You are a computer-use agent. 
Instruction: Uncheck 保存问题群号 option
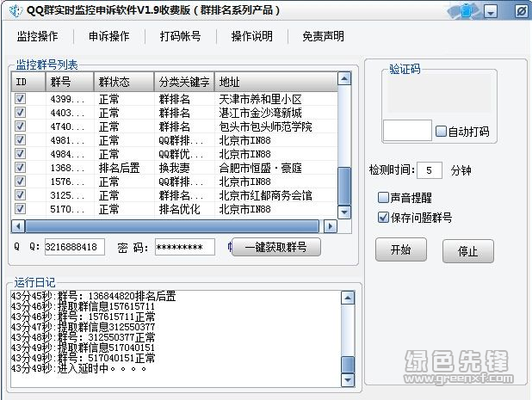(384, 218)
